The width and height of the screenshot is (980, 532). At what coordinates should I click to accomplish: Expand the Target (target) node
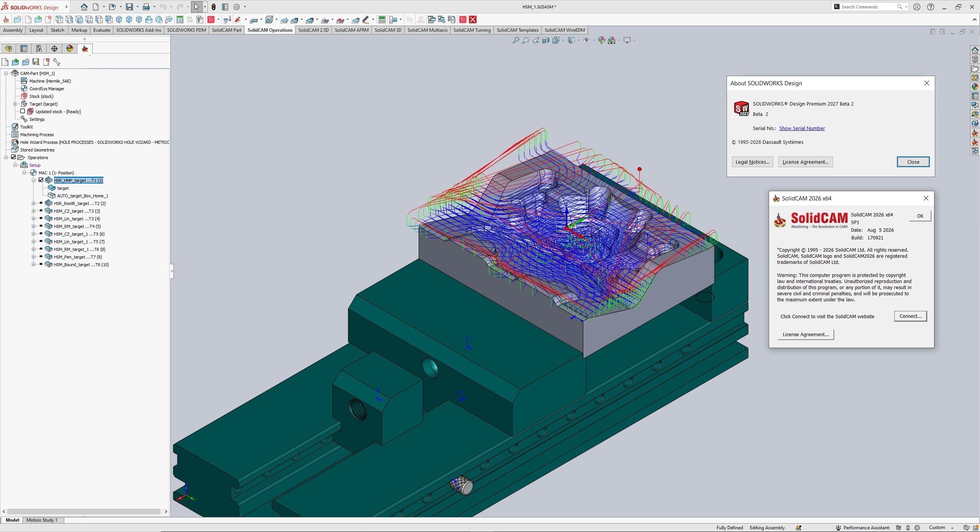(x=15, y=104)
